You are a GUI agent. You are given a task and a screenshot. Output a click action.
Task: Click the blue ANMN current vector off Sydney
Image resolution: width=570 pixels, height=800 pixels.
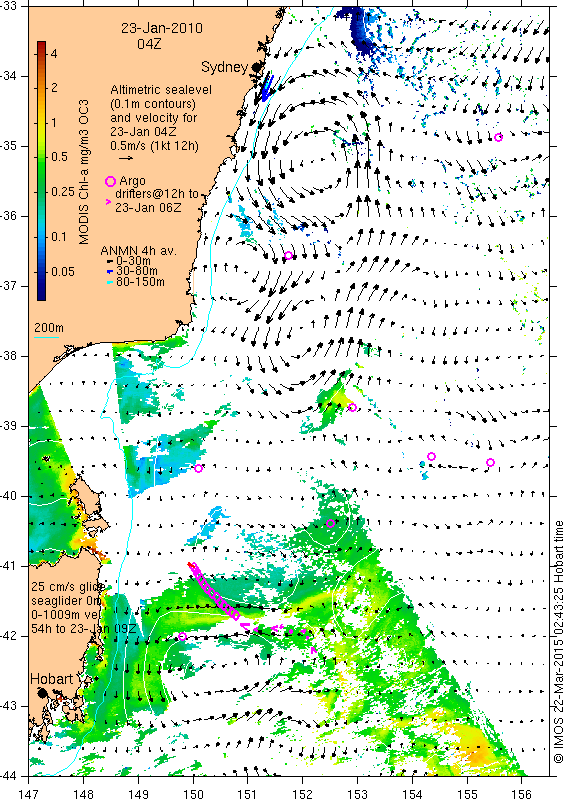267,88
